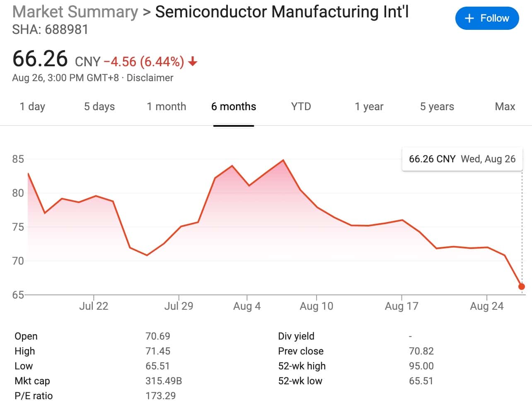Click the red downward price arrow icon
Screen dimensions: 532x410
coord(193,62)
